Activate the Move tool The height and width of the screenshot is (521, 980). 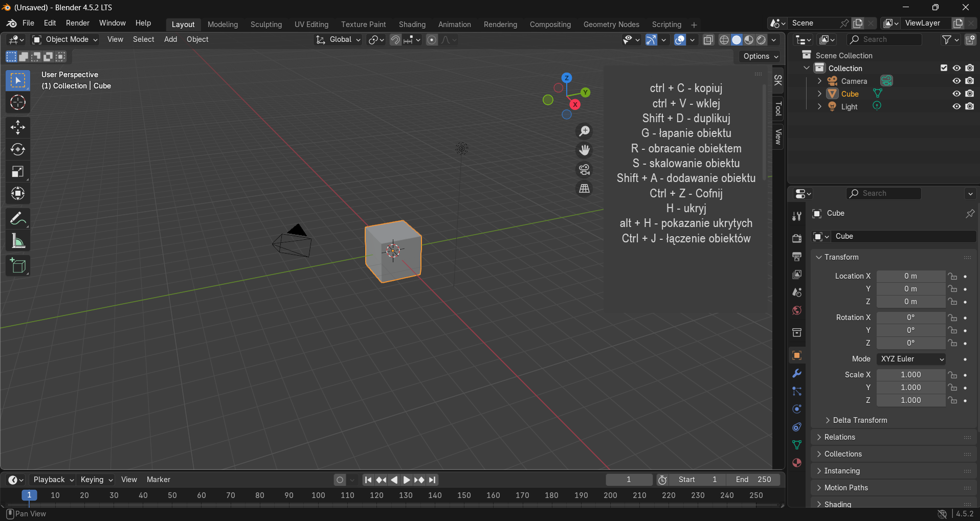pyautogui.click(x=18, y=127)
